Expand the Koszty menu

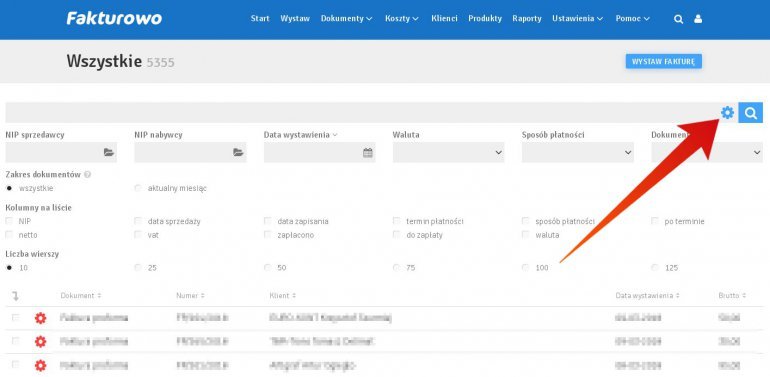click(x=402, y=19)
